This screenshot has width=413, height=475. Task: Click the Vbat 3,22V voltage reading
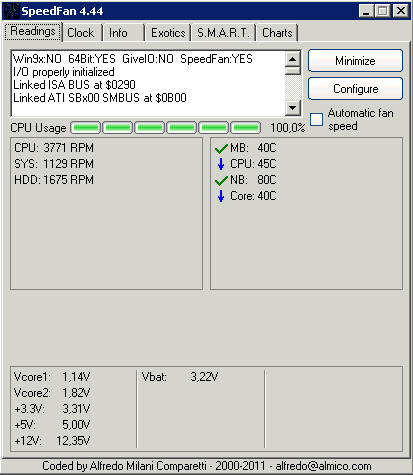coord(180,377)
